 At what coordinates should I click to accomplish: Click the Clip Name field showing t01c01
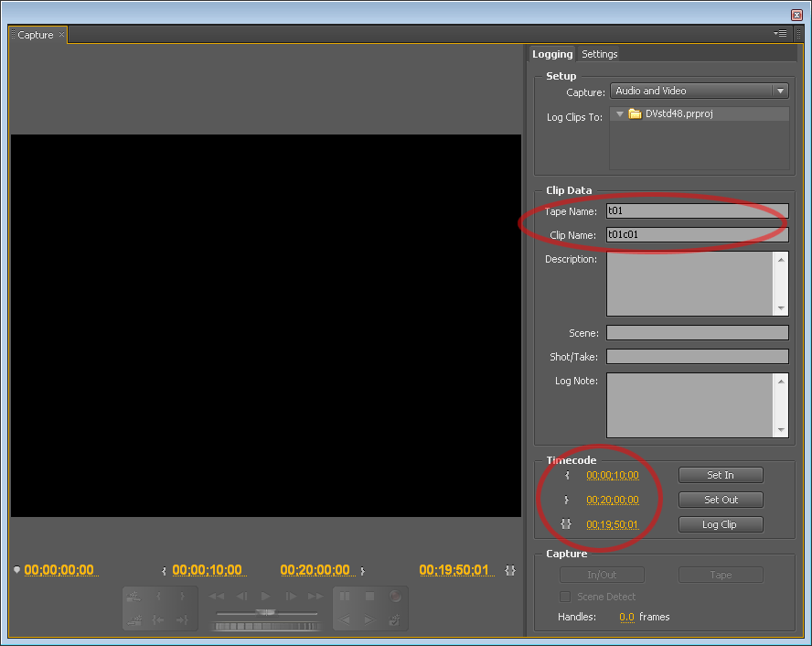tap(697, 234)
